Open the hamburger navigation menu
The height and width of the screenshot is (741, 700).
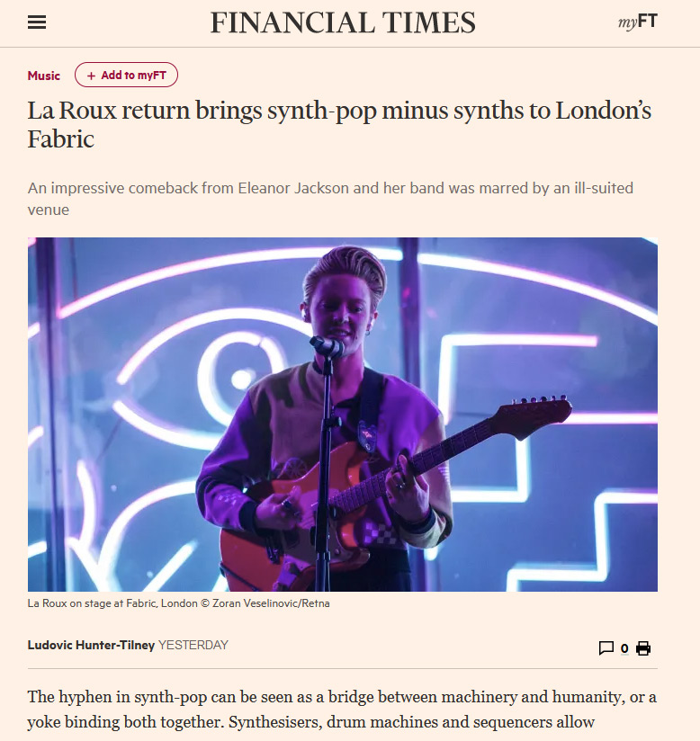[x=37, y=22]
